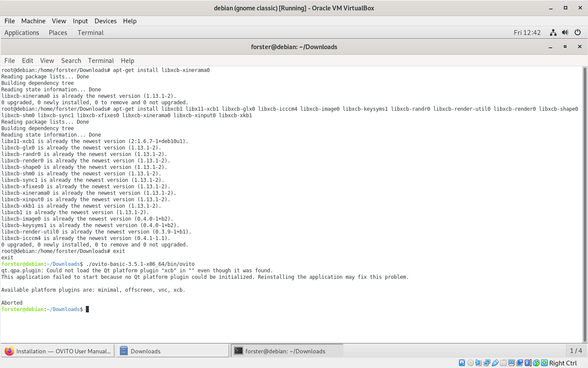Toggle the mouse integration icon in VirtualBox status bar

tap(536, 363)
